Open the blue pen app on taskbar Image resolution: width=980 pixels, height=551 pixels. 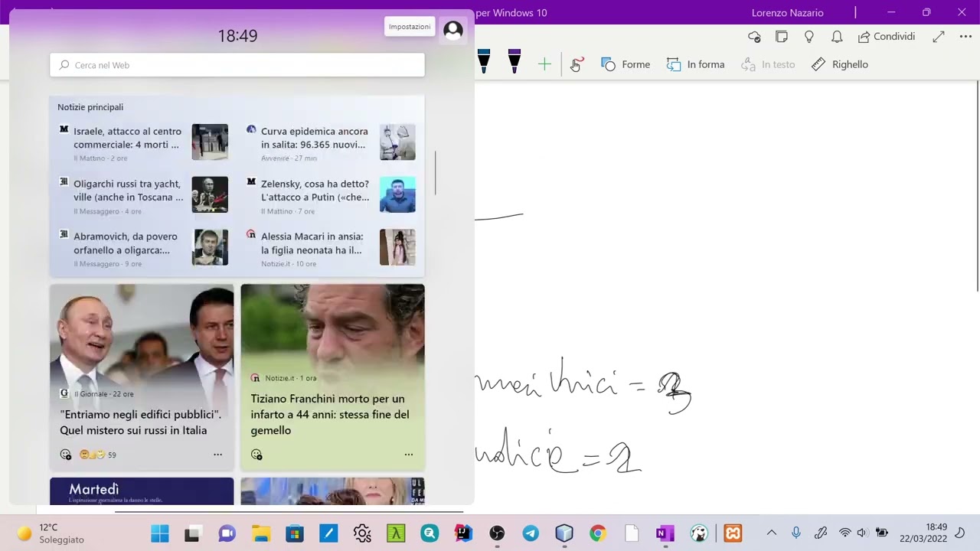point(328,533)
